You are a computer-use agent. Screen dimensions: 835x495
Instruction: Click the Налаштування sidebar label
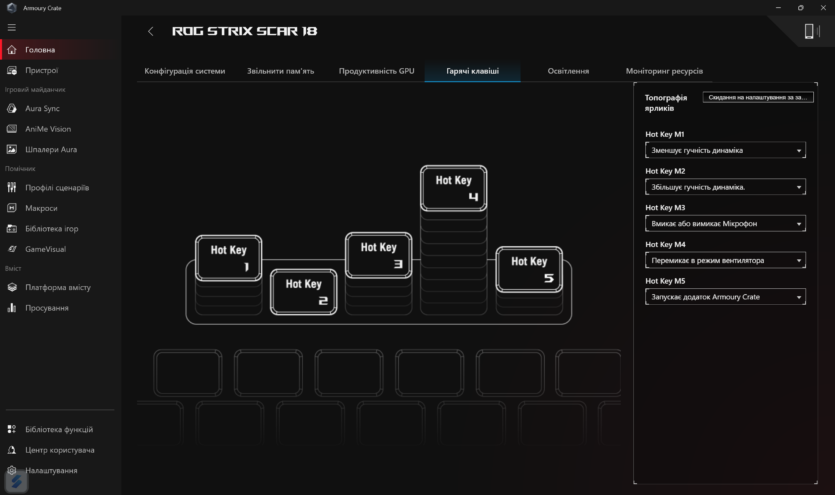click(x=51, y=471)
